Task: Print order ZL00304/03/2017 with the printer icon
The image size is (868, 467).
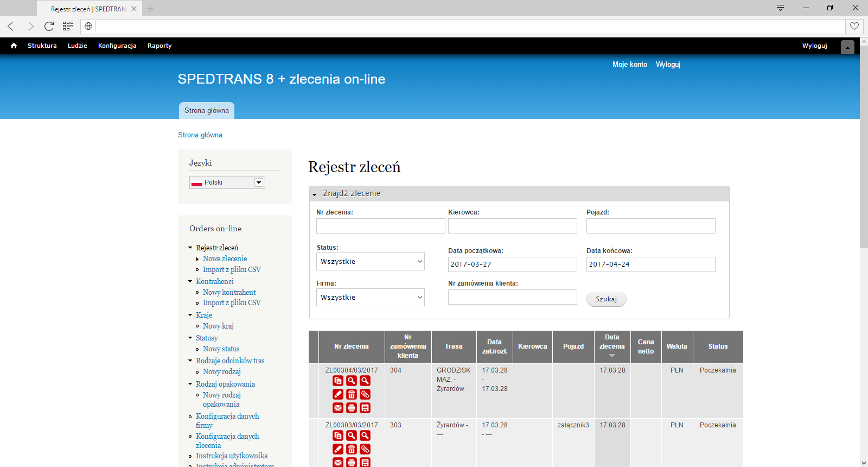Action: pyautogui.click(x=352, y=408)
